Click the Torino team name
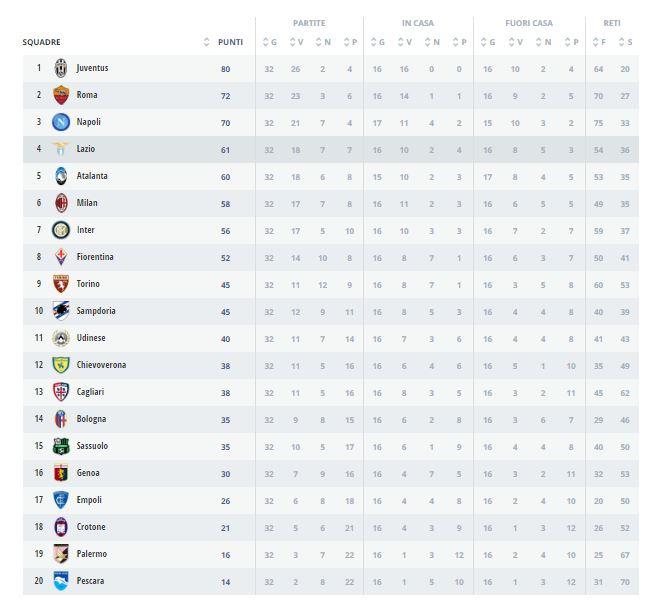Viewport: 646px width, 602px height. coord(88,284)
